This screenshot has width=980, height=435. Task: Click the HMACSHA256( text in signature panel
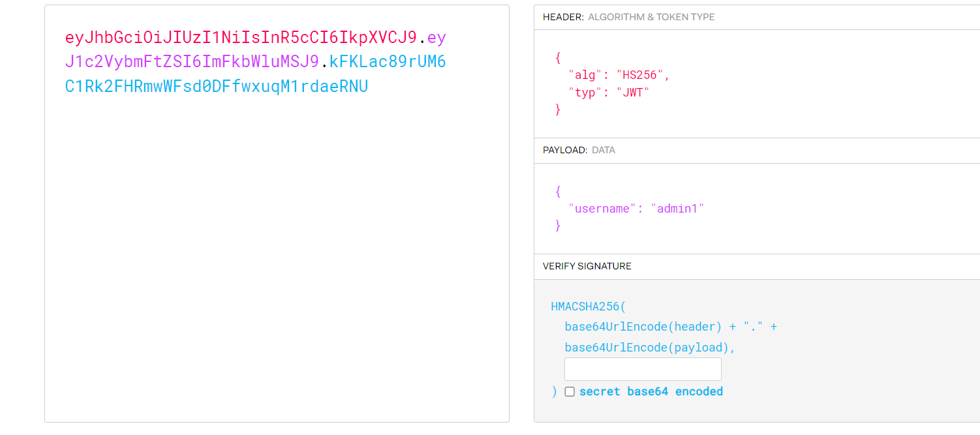[x=588, y=307]
